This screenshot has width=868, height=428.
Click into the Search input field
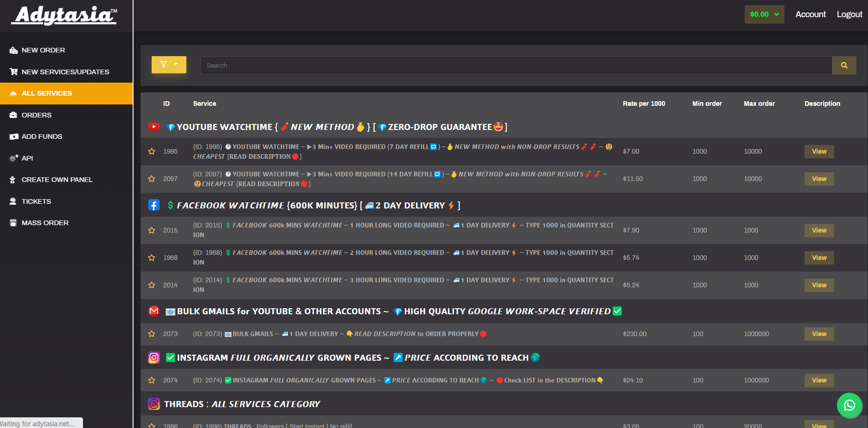516,65
